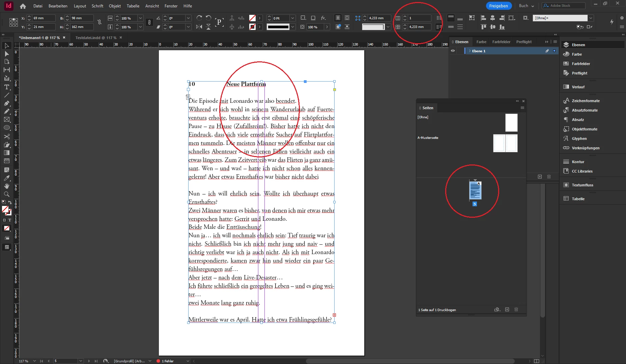Select the Line tool
Viewport: 626px width, 364px height.
point(6,95)
